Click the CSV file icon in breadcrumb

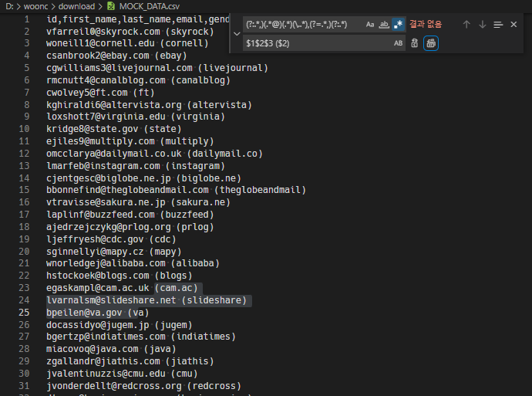point(111,6)
